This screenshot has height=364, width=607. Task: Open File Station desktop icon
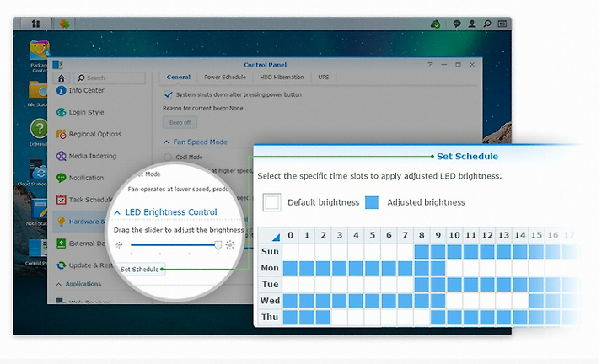(38, 90)
